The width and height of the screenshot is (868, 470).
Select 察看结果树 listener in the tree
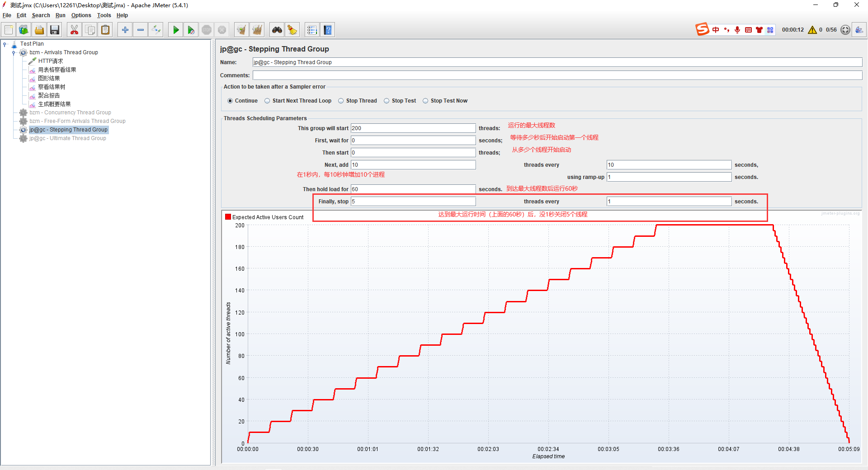pos(52,87)
